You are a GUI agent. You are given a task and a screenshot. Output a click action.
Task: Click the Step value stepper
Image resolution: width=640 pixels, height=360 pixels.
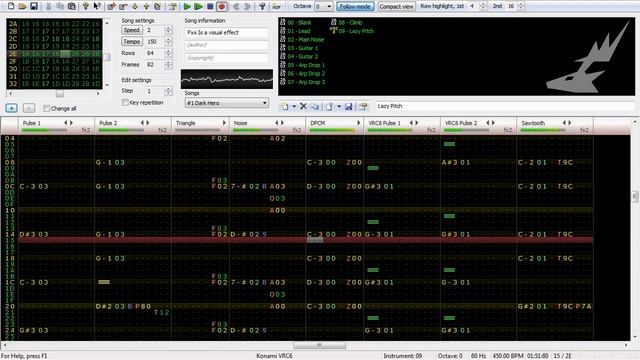tap(168, 91)
